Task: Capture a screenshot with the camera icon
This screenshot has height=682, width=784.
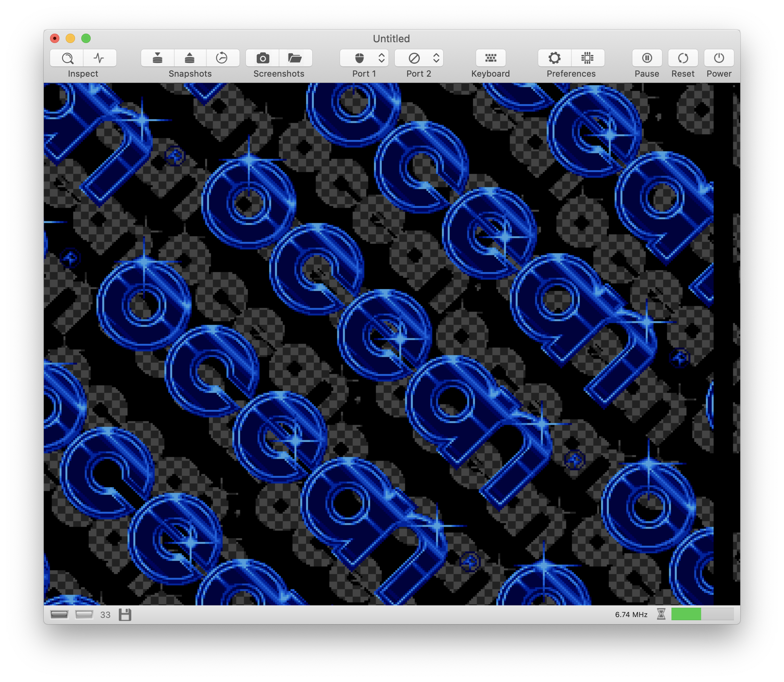Action: (x=263, y=58)
